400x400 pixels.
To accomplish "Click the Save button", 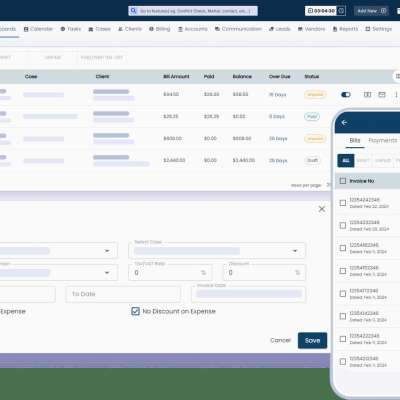I will [x=312, y=340].
